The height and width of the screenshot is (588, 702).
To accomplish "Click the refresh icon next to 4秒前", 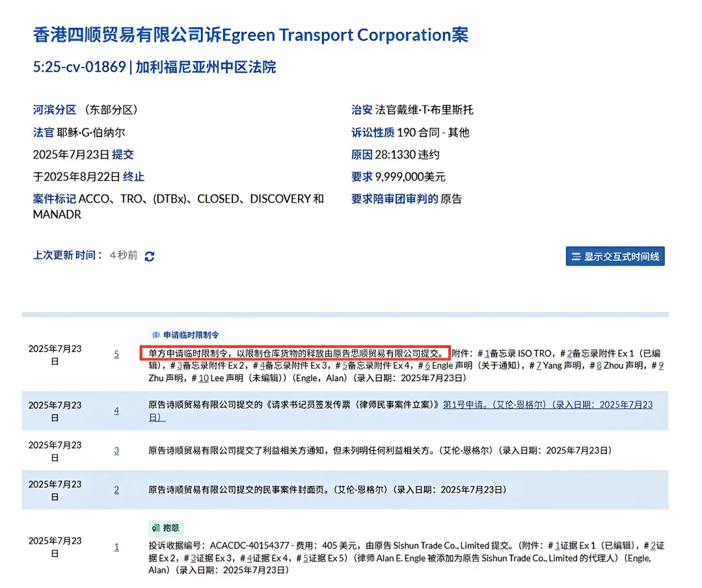I will [x=150, y=256].
